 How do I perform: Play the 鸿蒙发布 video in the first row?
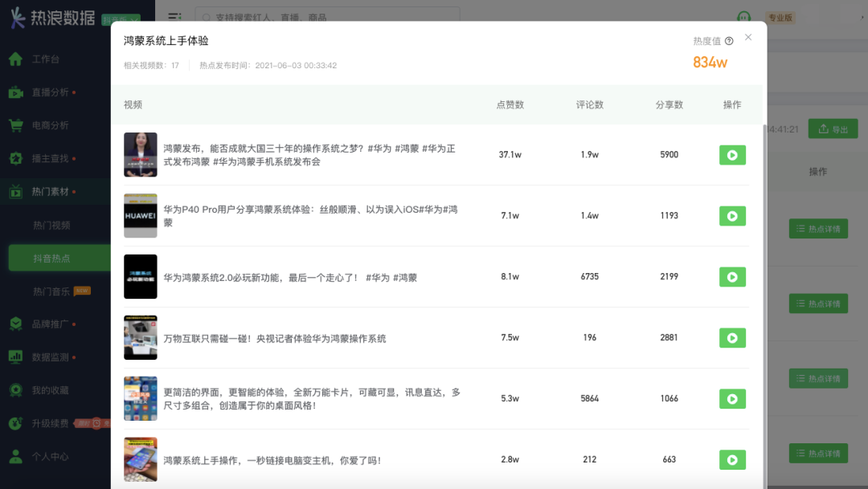pyautogui.click(x=732, y=155)
